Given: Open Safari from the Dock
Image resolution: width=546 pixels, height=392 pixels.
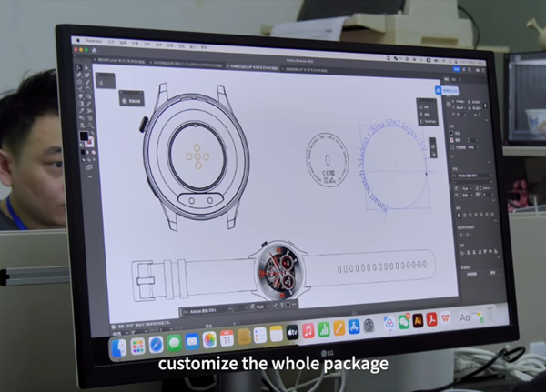Looking at the screenshot, I should [x=156, y=345].
